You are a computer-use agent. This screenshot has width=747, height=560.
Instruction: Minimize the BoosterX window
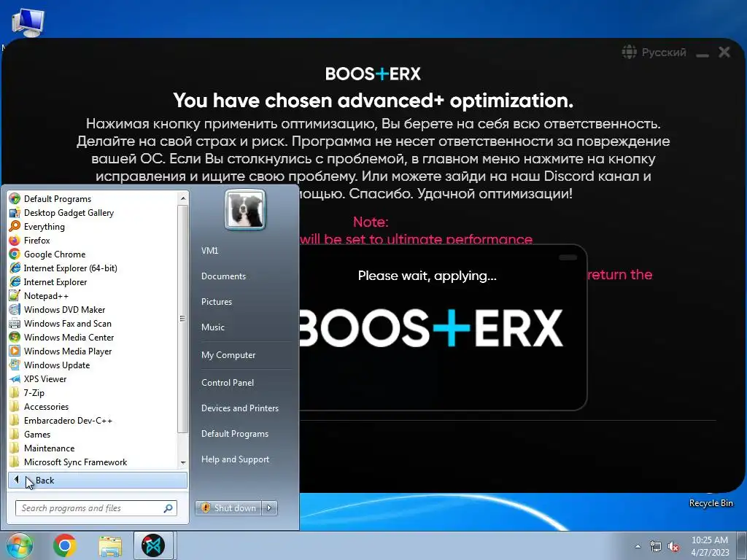pos(702,54)
